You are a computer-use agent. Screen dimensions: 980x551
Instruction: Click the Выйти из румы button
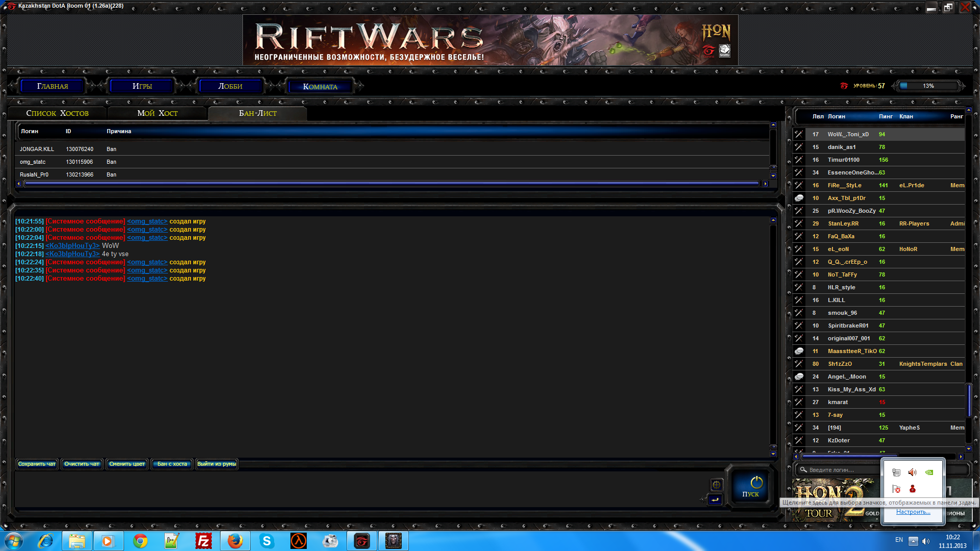point(217,464)
